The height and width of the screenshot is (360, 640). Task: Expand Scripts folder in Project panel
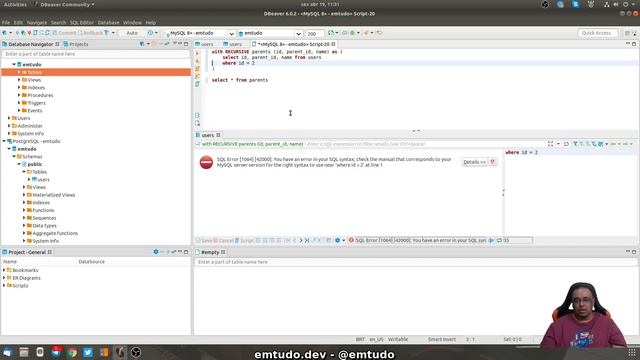(4, 286)
